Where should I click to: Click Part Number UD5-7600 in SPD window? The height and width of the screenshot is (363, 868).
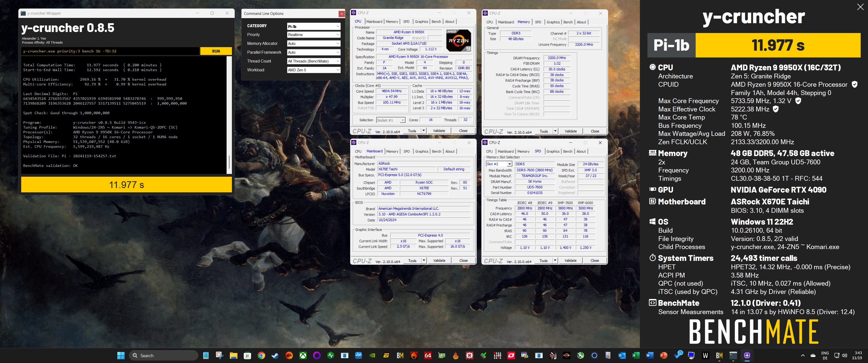(x=535, y=187)
